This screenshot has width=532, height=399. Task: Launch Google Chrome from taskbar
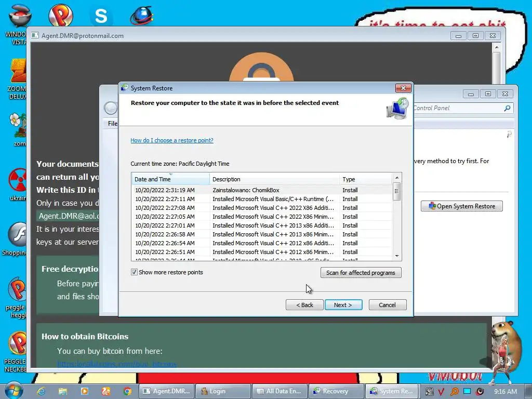point(128,391)
